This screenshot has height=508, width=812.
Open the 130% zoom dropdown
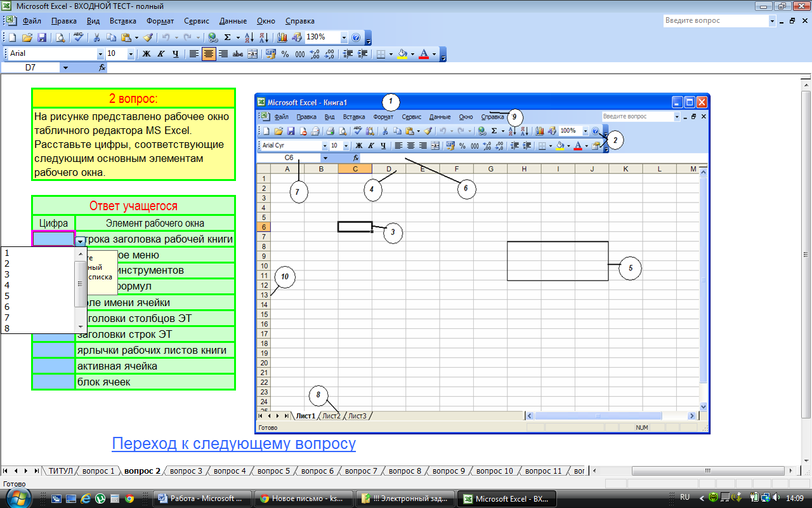344,37
